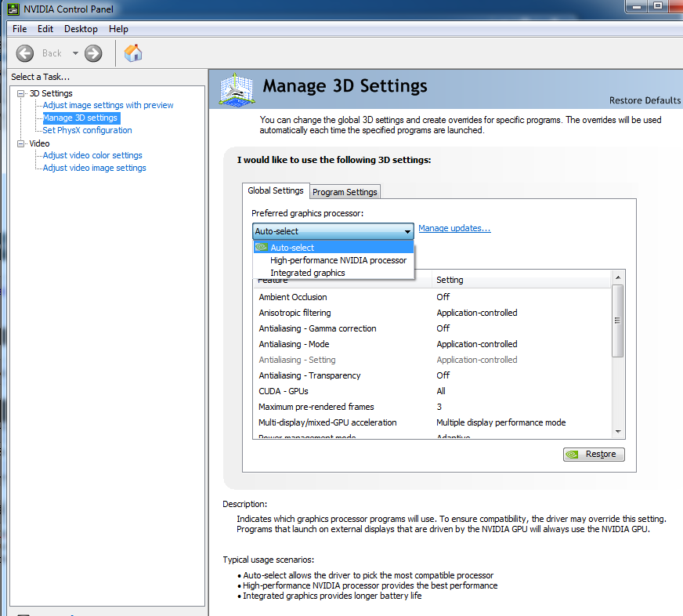Select the Ambient Occlusion feature row

click(x=432, y=297)
